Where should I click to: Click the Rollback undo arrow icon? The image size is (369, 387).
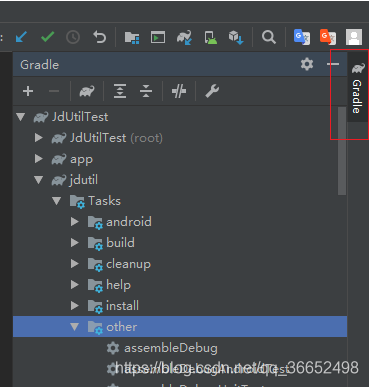99,37
